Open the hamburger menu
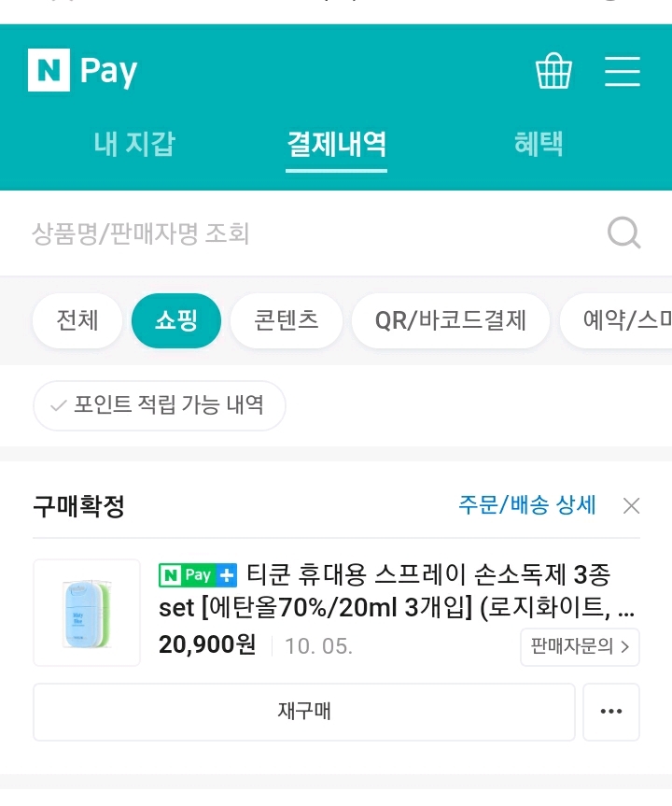Screen dimensions: 672x806 click(x=622, y=71)
